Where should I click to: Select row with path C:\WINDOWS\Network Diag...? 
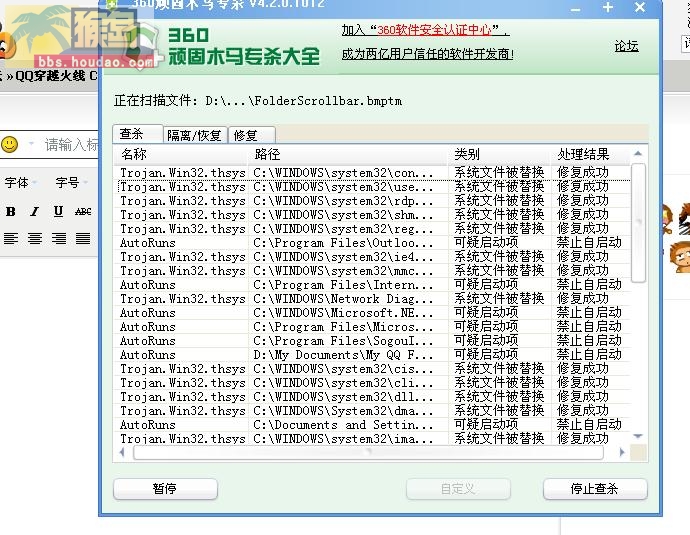click(x=372, y=299)
